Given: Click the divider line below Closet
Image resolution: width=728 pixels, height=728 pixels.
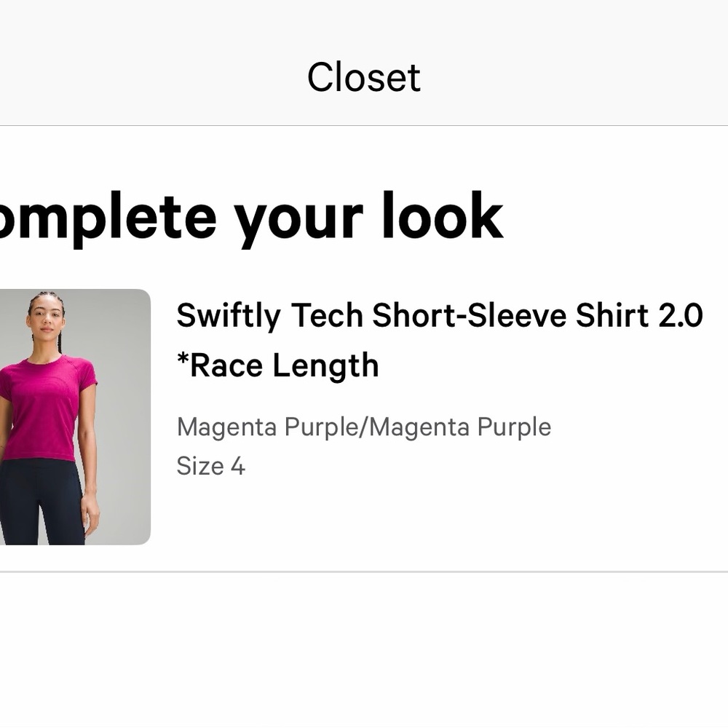Looking at the screenshot, I should coord(364,124).
